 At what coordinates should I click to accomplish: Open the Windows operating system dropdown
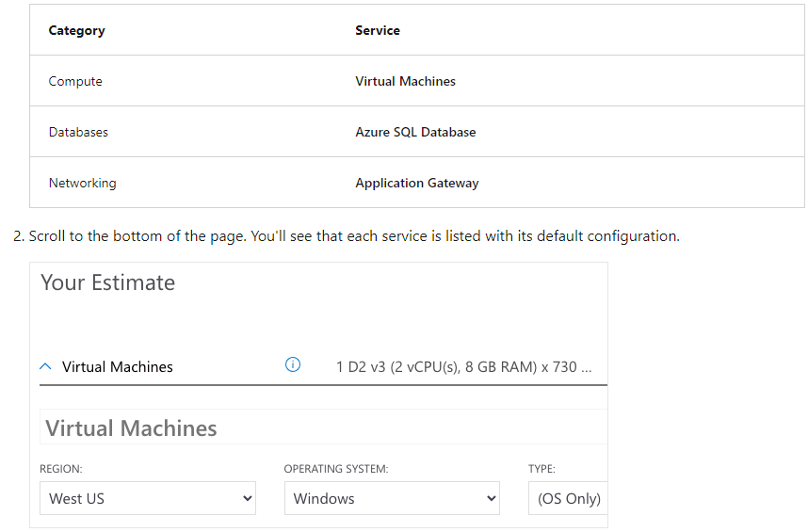[x=392, y=498]
